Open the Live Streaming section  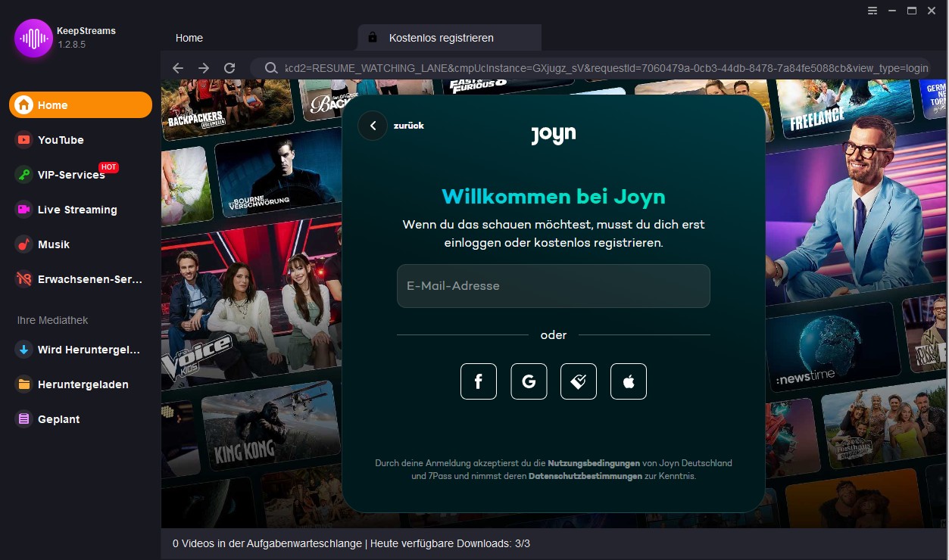(x=76, y=210)
